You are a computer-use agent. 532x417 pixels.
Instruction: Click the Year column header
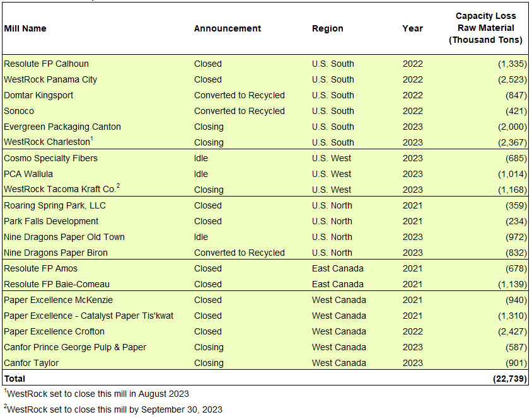pos(412,28)
